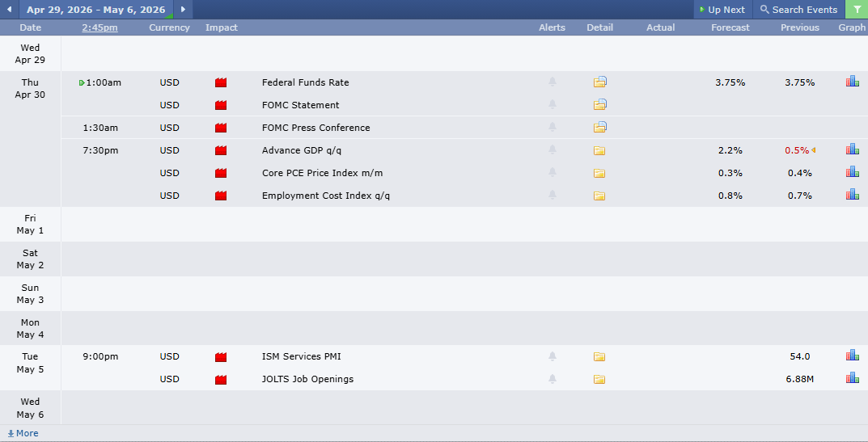This screenshot has width=868, height=442.
Task: Expand detail for FOMC Press Conference
Action: tap(599, 128)
